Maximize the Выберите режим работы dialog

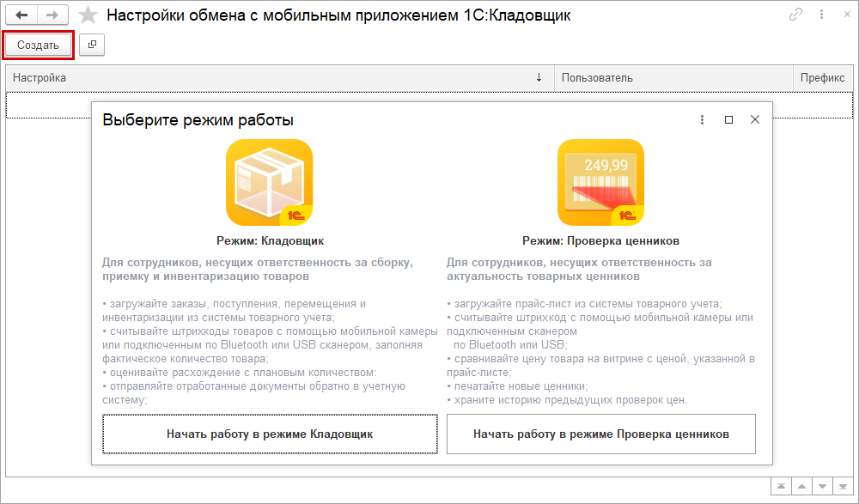point(728,120)
